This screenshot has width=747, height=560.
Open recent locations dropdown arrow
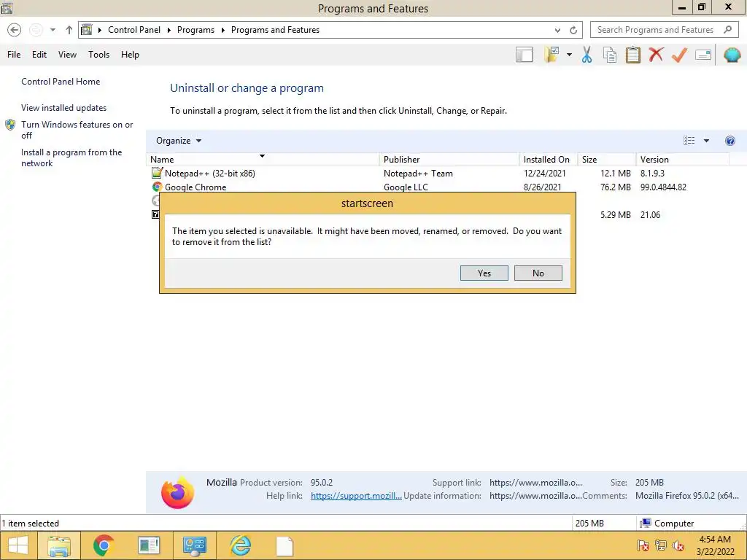[x=53, y=30]
